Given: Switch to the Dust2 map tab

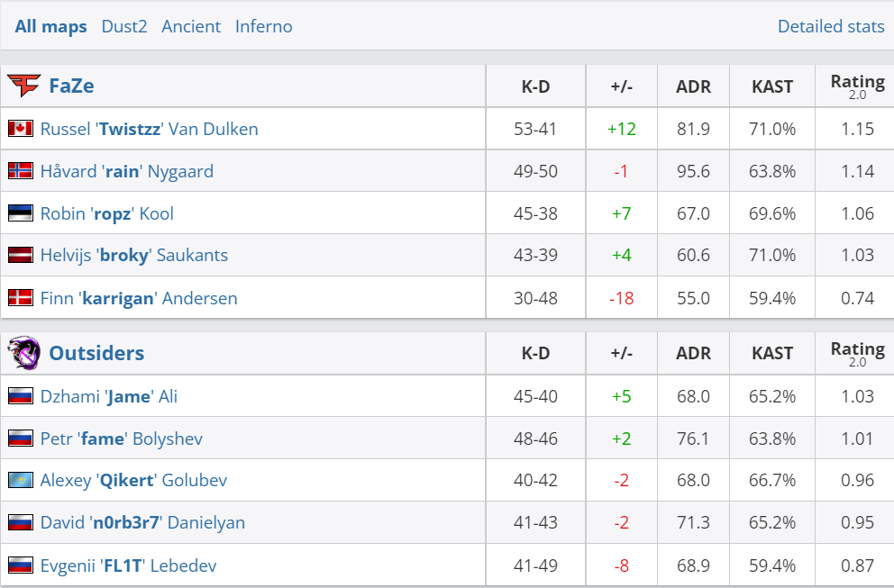Looking at the screenshot, I should tap(124, 26).
